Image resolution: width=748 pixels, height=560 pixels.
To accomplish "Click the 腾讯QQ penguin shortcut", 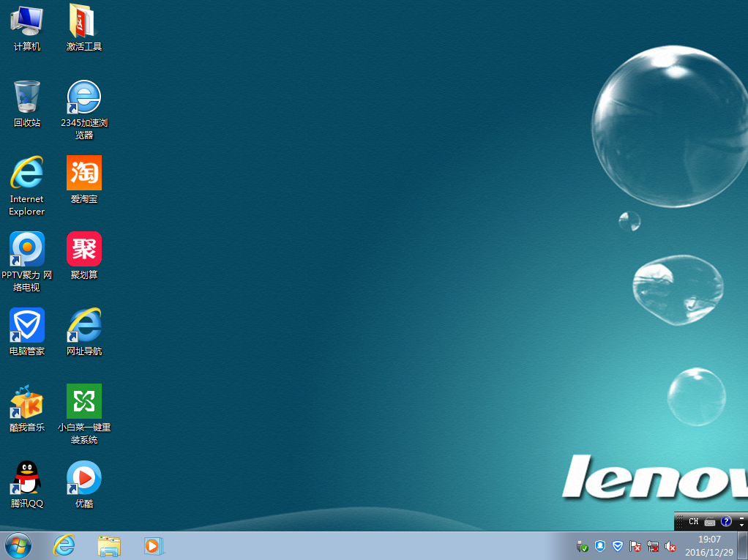I will pos(26,484).
